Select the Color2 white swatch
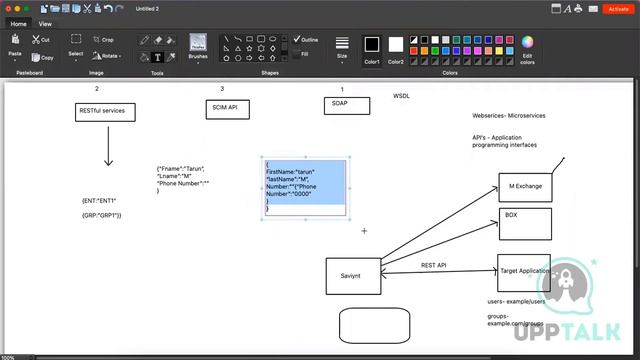This screenshot has width=640, height=360. (396, 44)
